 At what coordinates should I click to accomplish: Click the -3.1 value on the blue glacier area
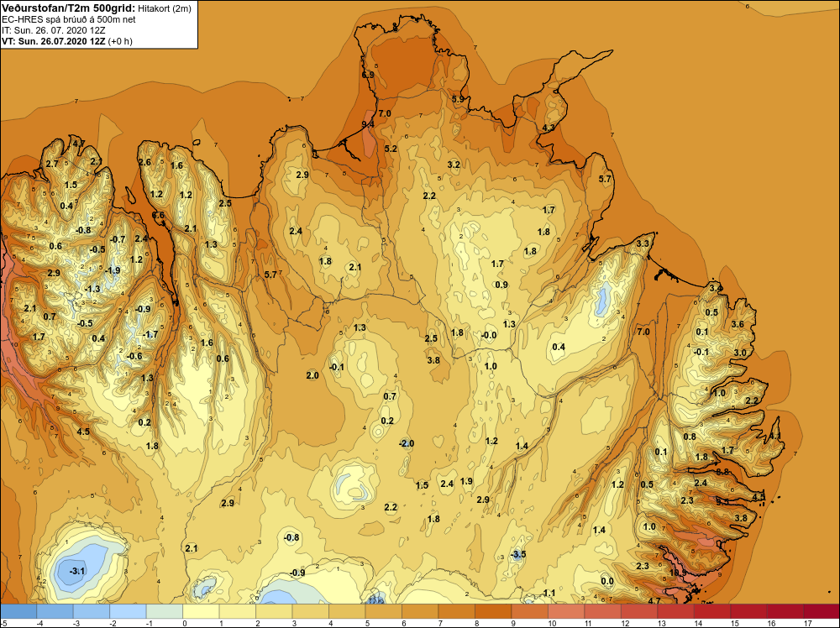click(x=77, y=571)
